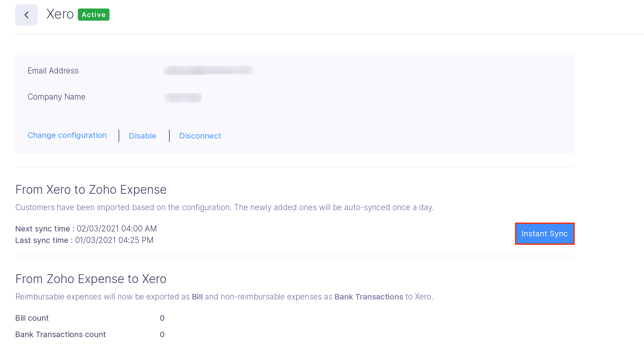This screenshot has width=644, height=362.
Task: Click the blurred company name value
Action: [183, 97]
